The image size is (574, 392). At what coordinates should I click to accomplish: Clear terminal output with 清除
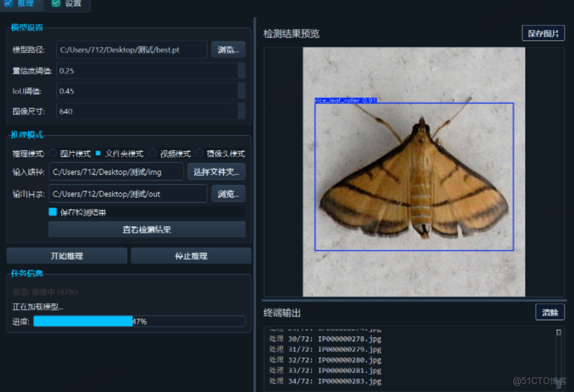(x=550, y=312)
